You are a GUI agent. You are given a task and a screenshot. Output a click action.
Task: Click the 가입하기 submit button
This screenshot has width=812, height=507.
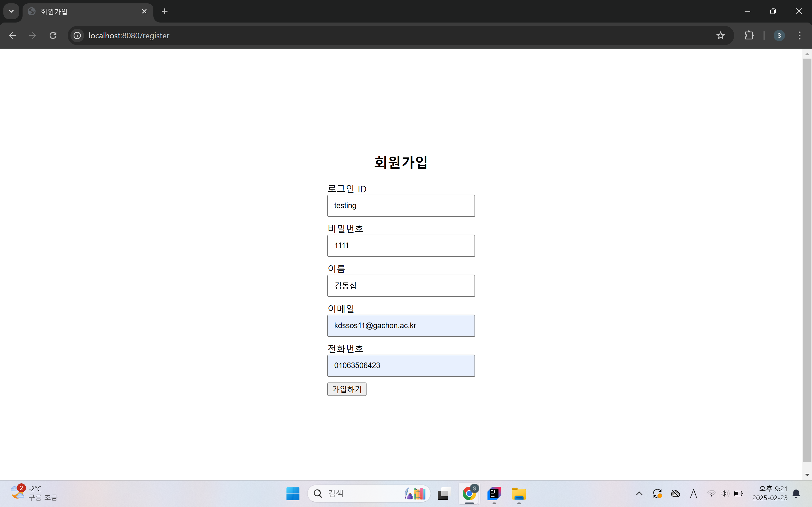point(347,389)
